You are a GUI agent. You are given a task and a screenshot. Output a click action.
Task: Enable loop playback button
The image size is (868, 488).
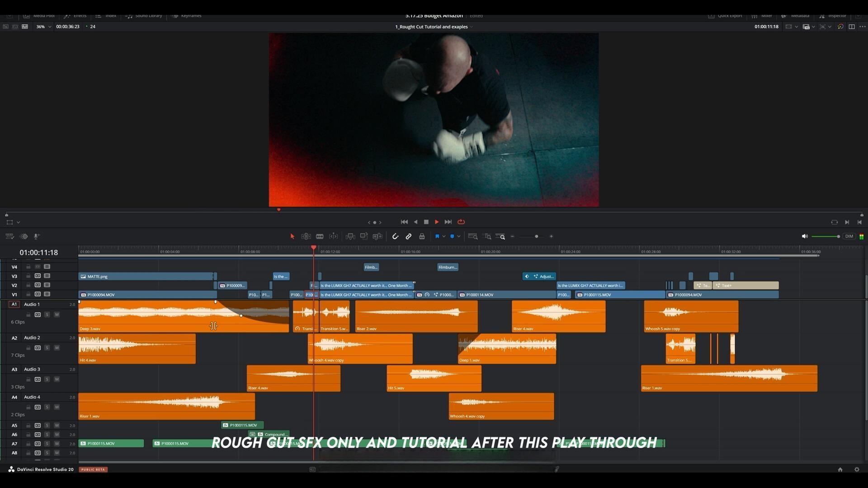click(461, 222)
